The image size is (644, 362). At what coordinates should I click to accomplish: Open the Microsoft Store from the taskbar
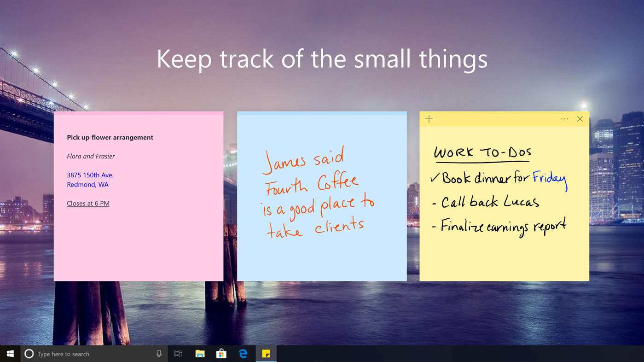pos(221,353)
